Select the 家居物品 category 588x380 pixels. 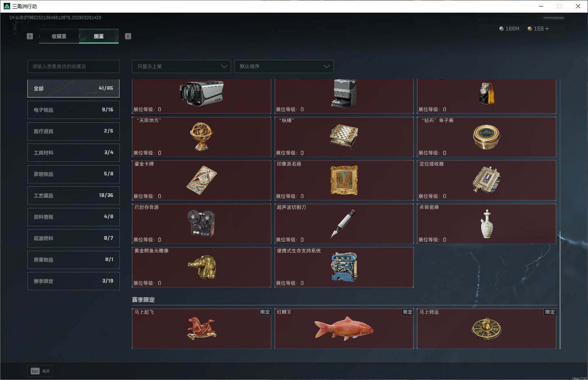tap(73, 174)
